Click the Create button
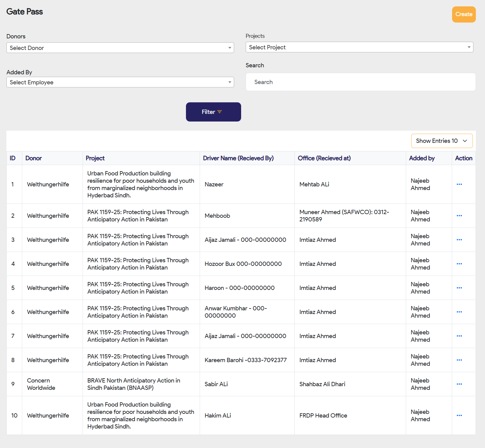The height and width of the screenshot is (448, 485). pyautogui.click(x=463, y=14)
